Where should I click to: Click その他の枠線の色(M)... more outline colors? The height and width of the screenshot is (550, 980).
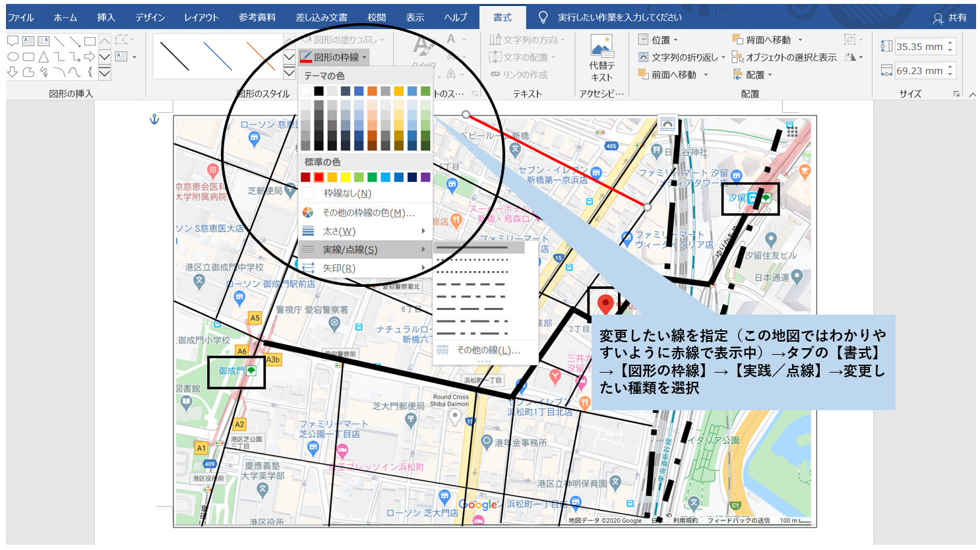[367, 212]
